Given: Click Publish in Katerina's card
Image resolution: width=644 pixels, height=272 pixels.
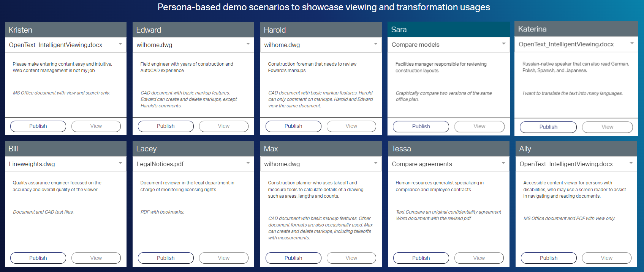Looking at the screenshot, I should tap(548, 127).
